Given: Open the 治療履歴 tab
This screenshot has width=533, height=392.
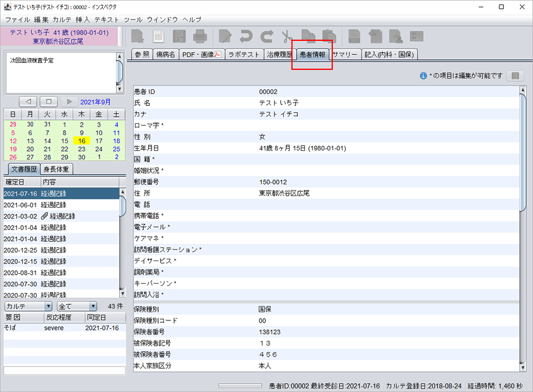Looking at the screenshot, I should tap(280, 54).
